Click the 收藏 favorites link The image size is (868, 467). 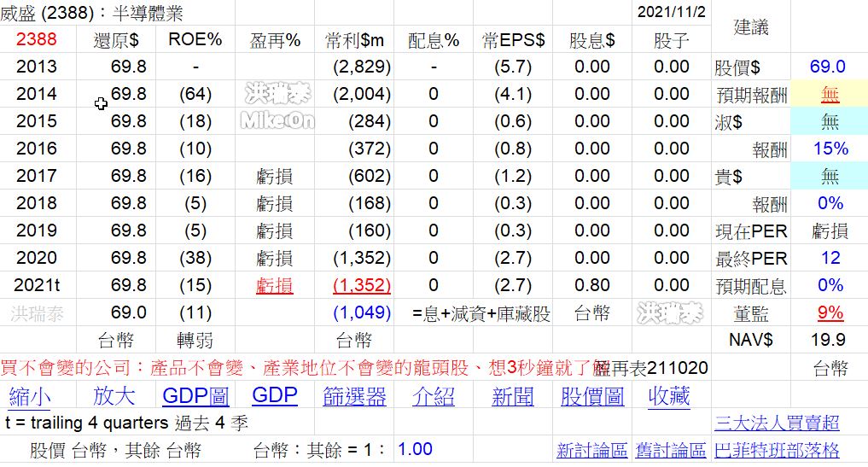(669, 396)
